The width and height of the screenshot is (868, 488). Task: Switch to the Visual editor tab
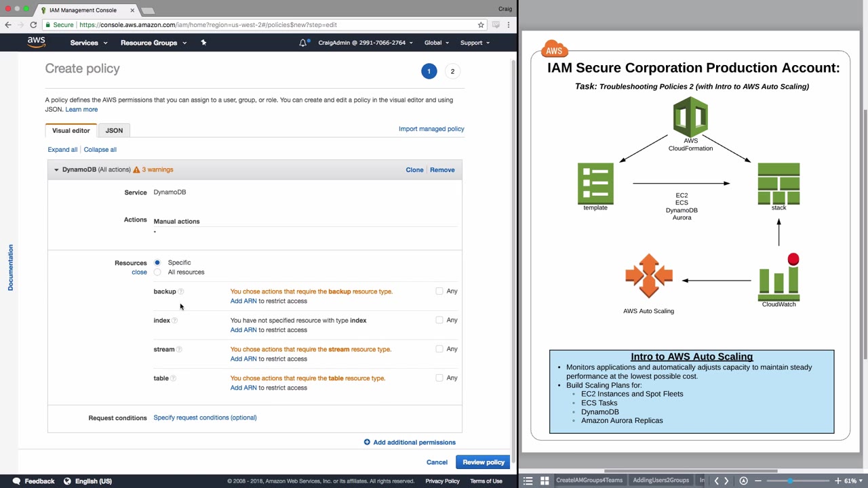tap(71, 131)
